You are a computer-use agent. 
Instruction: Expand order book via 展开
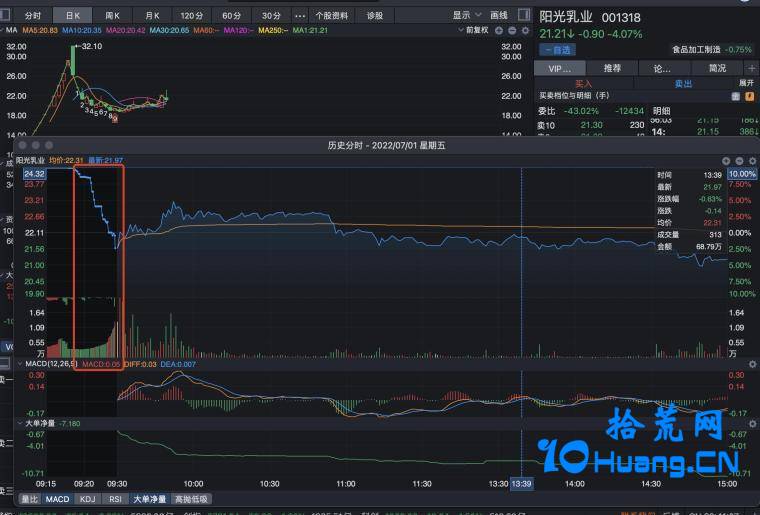746,83
